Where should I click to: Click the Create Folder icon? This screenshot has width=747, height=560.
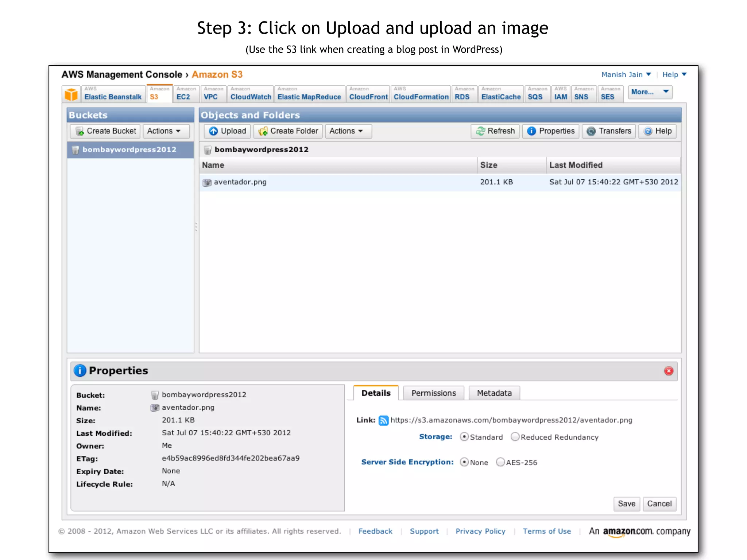coord(263,131)
